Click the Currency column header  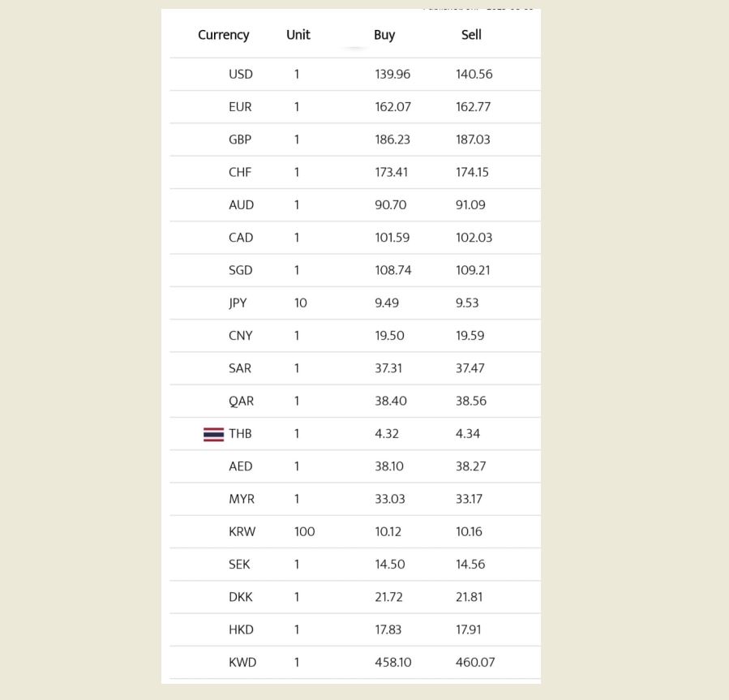223,35
